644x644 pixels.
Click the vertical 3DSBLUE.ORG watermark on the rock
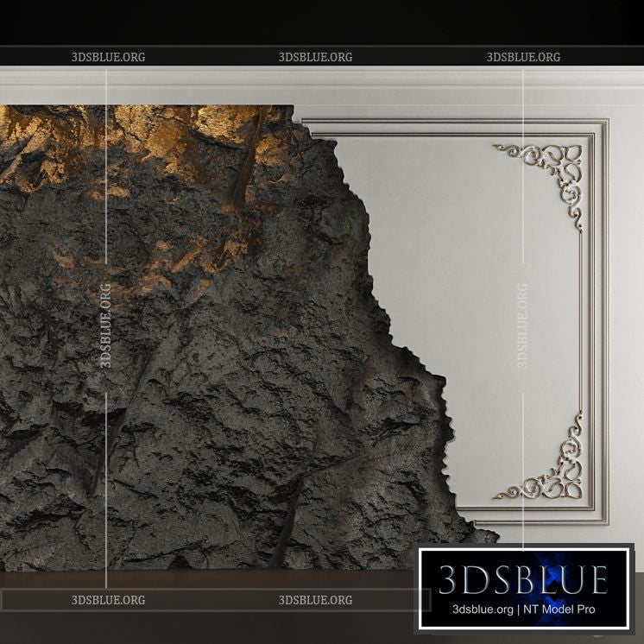[x=106, y=325]
